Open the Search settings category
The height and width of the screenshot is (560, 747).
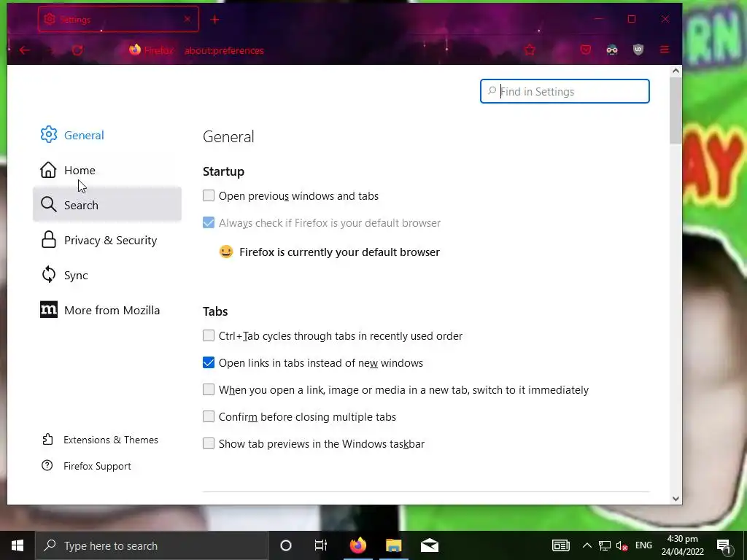(x=107, y=205)
